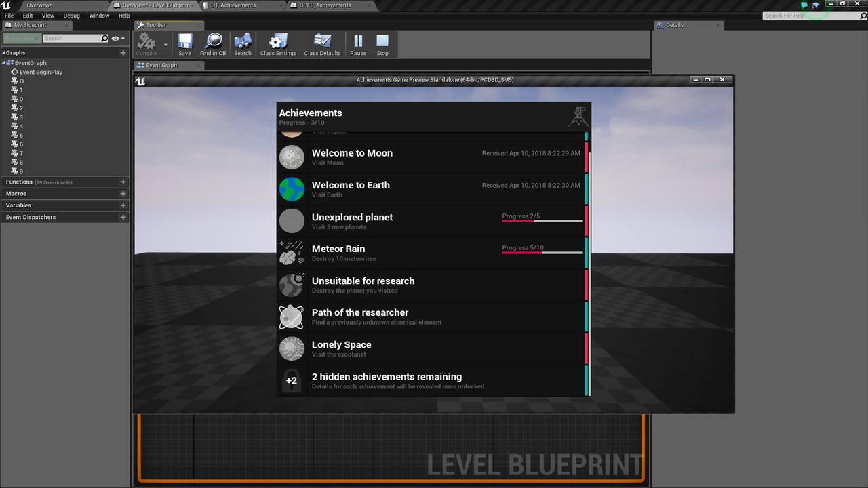The height and width of the screenshot is (488, 868).
Task: Click the 2 hidden achievements remaining row
Action: pyautogui.click(x=431, y=380)
